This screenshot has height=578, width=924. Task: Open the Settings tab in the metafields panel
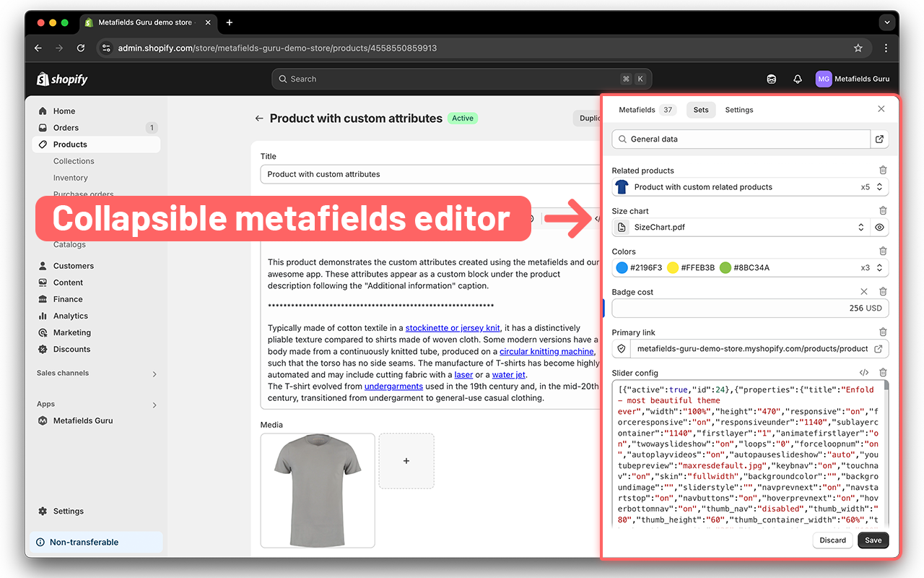pos(738,110)
